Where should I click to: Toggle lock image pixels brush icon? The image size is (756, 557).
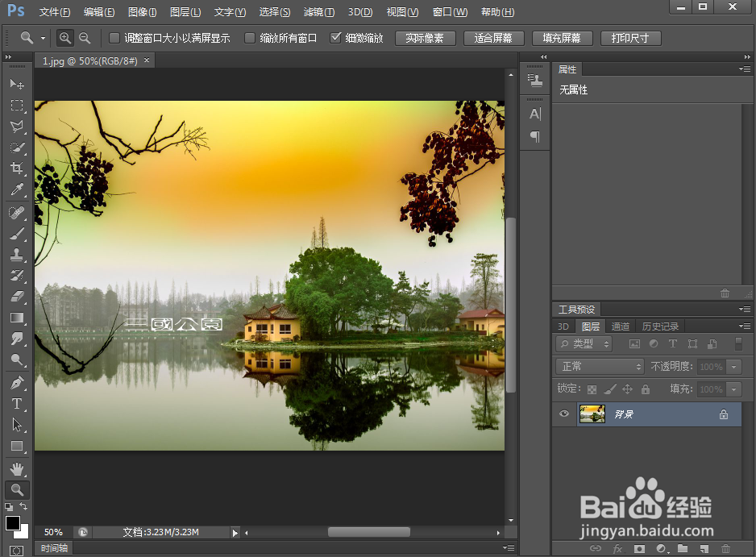tap(610, 389)
